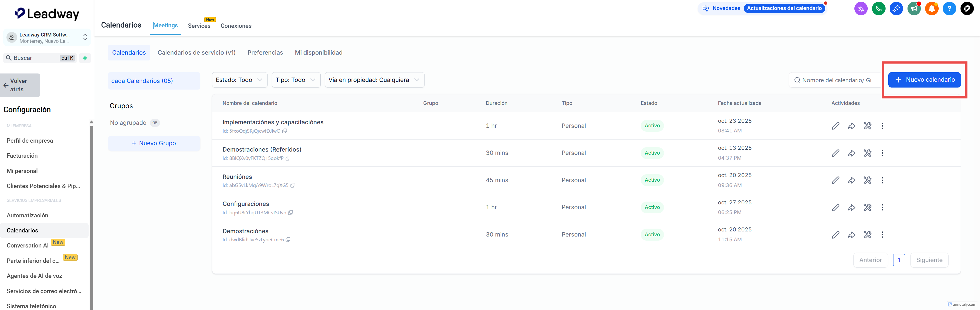The image size is (980, 310).
Task: Click the green phone dialer icon
Action: tap(878, 8)
